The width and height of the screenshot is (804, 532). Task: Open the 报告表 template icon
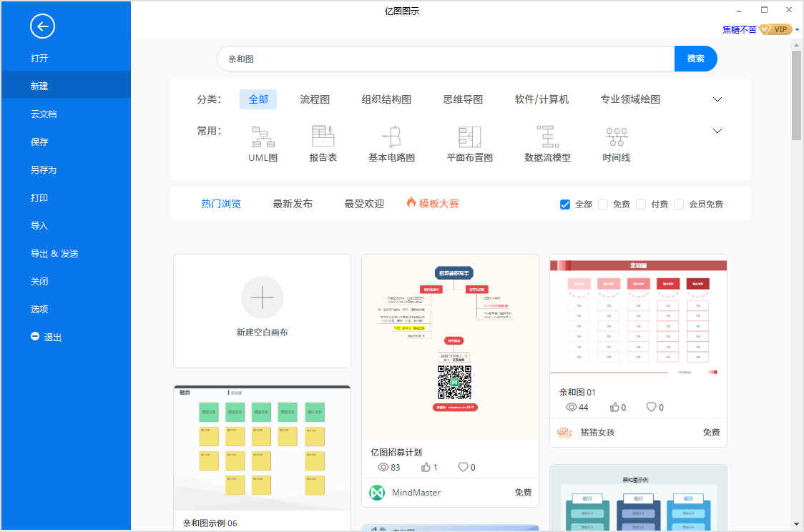click(x=323, y=136)
